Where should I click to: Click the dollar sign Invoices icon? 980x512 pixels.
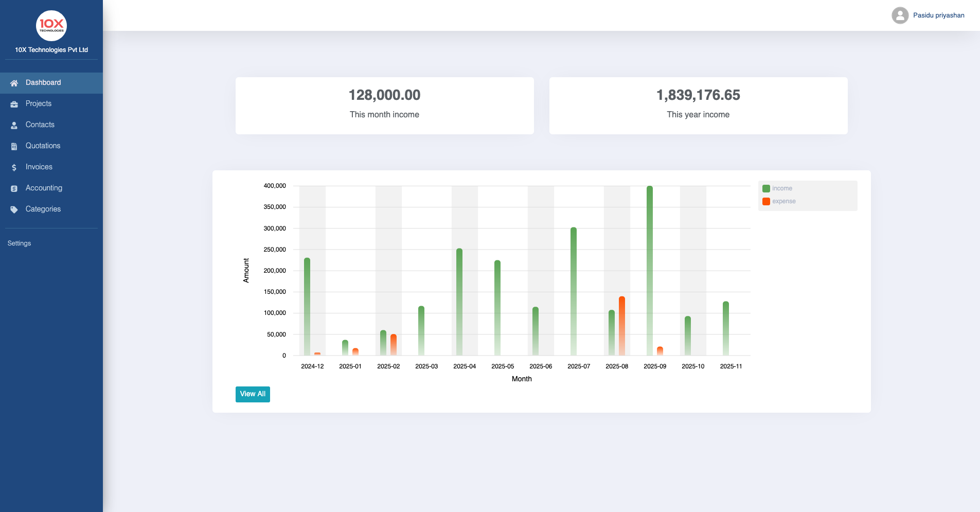coord(13,167)
